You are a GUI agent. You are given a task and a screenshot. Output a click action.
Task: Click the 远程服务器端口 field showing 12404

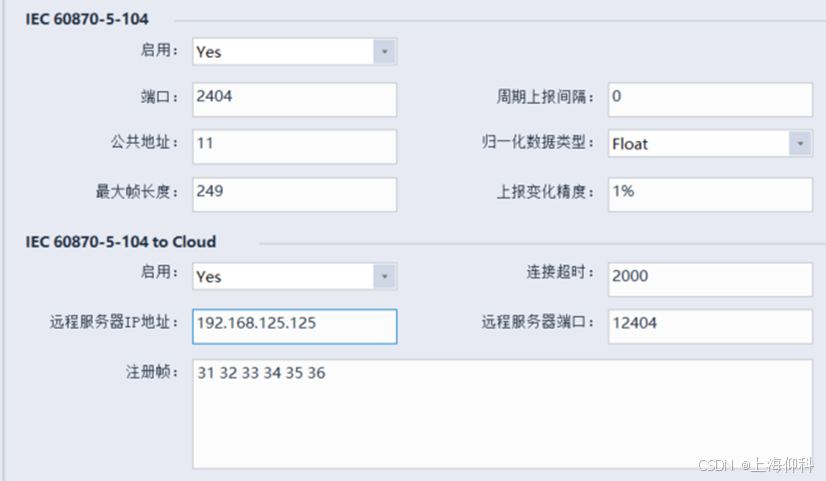tap(709, 324)
